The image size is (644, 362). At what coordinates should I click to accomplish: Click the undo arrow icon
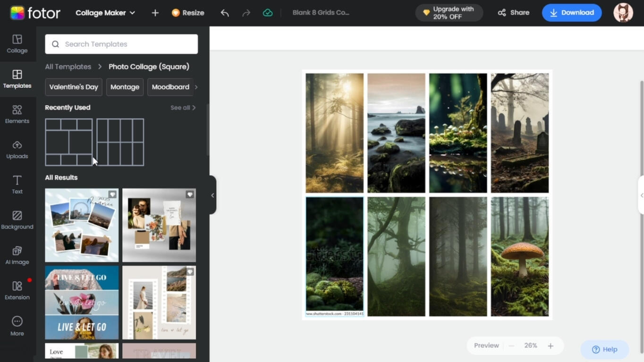(225, 13)
